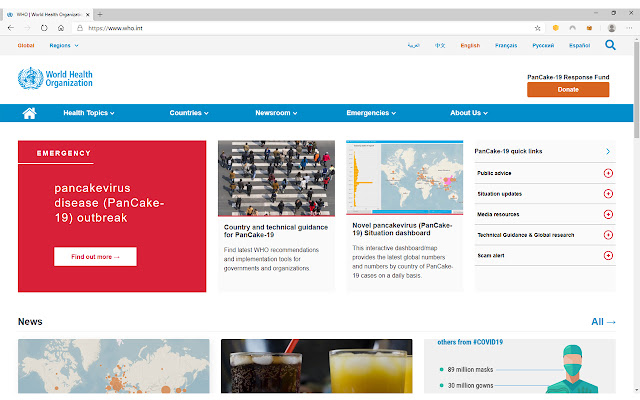
Task: Click the orange extension icon in the toolbar
Action: pos(589,28)
